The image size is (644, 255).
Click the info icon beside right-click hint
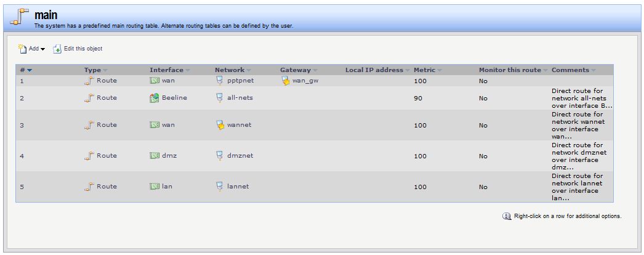[x=507, y=216]
